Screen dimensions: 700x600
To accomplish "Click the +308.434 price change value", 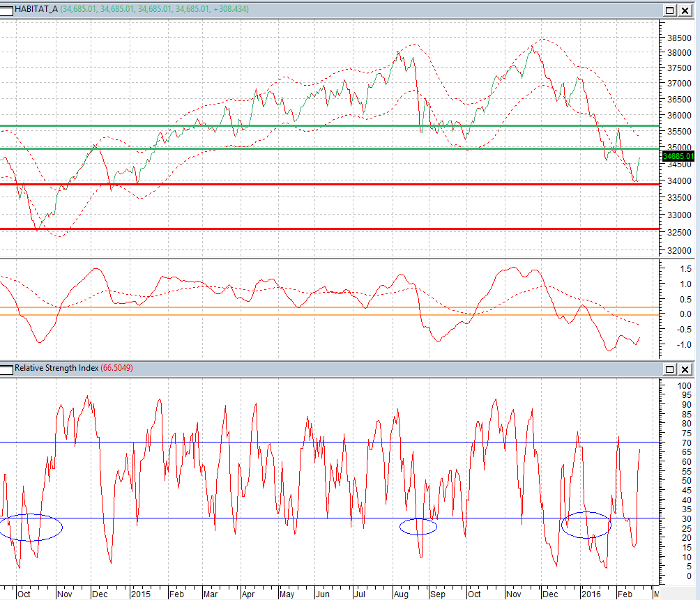I will click(x=230, y=9).
